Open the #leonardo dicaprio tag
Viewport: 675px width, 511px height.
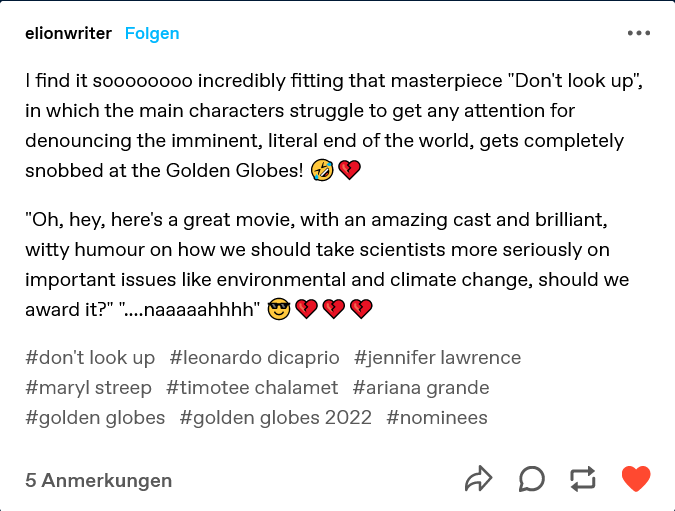coord(255,357)
